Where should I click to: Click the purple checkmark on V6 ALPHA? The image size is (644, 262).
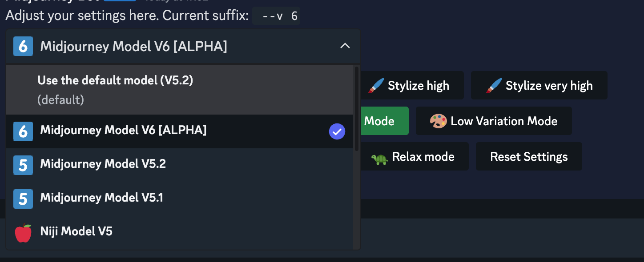pyautogui.click(x=337, y=131)
